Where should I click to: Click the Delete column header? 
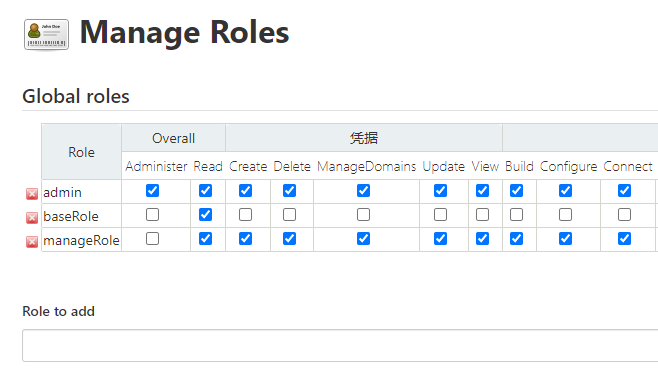point(292,166)
